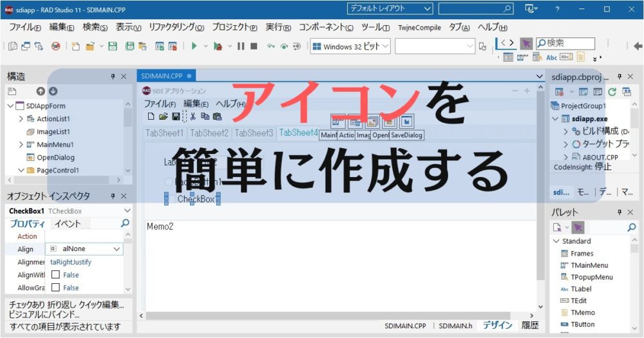Viewport: 644px width, 338px height.
Task: Open the リファクタリング menu
Action: click(176, 28)
